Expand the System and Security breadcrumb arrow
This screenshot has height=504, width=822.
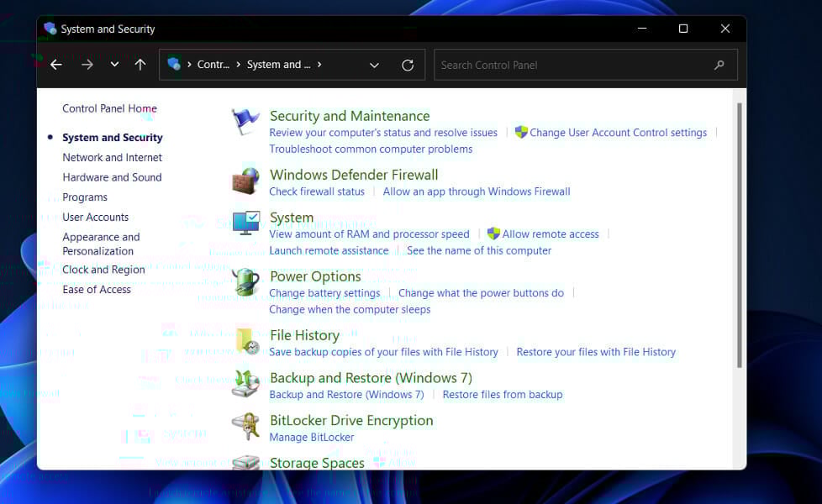(319, 64)
